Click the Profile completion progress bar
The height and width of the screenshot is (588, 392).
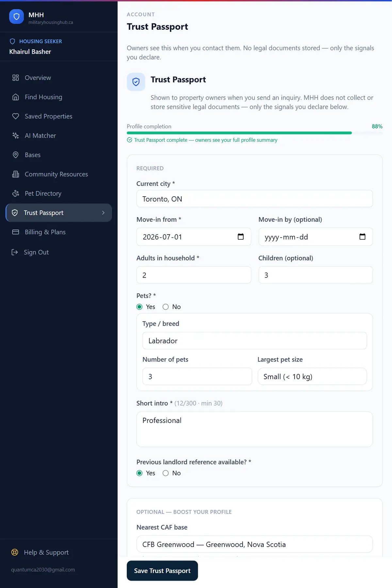pyautogui.click(x=254, y=133)
